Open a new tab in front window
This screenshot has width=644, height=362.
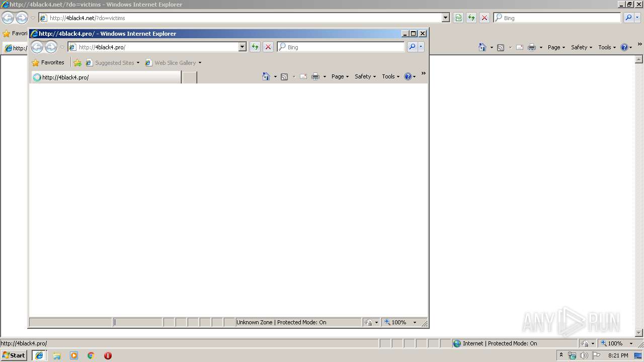pyautogui.click(x=189, y=77)
